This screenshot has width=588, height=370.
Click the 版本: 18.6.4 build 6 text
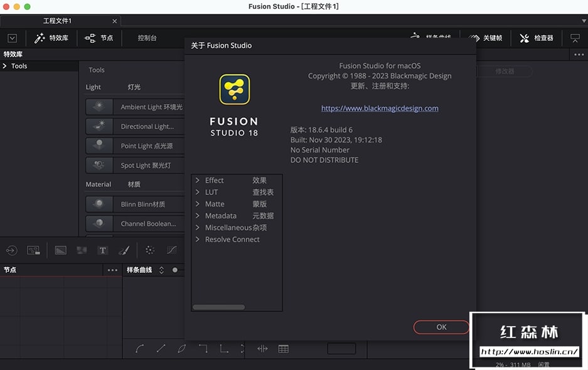(321, 130)
